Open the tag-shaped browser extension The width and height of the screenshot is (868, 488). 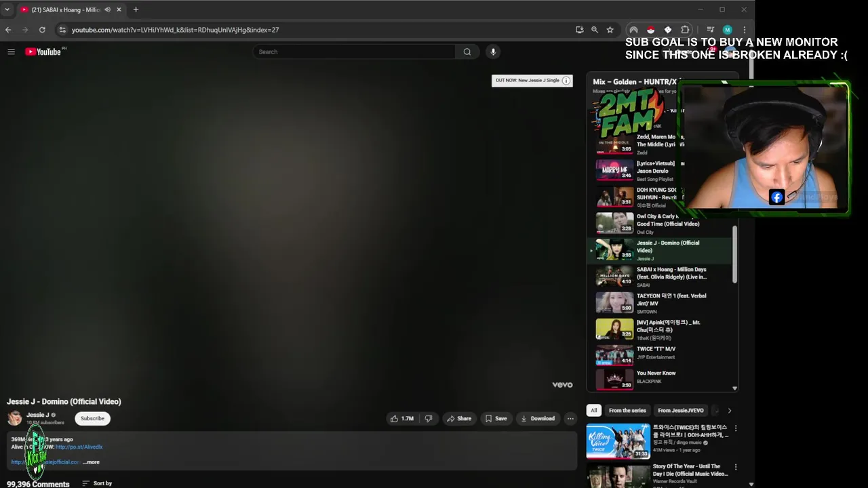click(668, 30)
